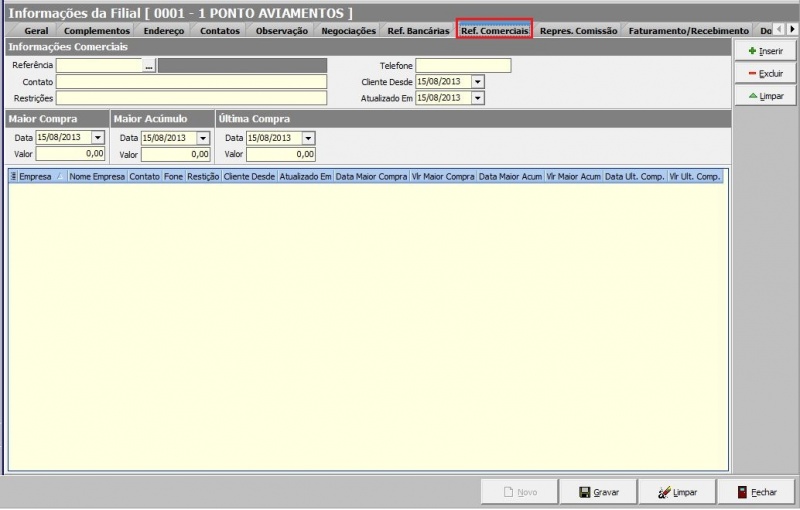Focus the Restrições text field

click(191, 98)
